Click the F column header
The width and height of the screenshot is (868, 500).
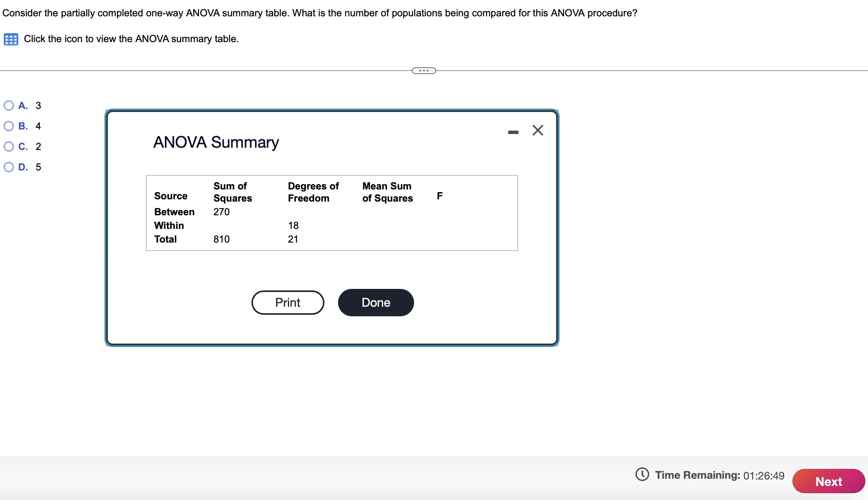(x=440, y=196)
